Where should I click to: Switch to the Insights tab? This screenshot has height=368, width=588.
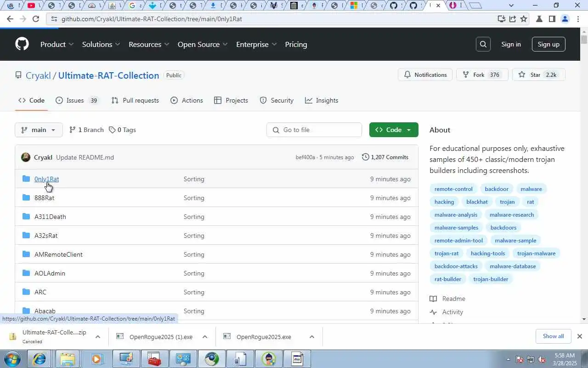pyautogui.click(x=322, y=100)
